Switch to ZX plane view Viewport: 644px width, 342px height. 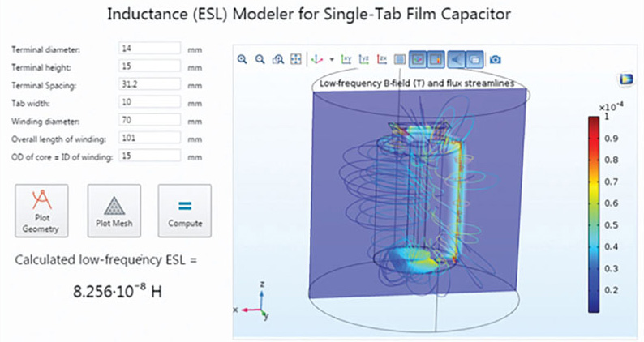381,59
